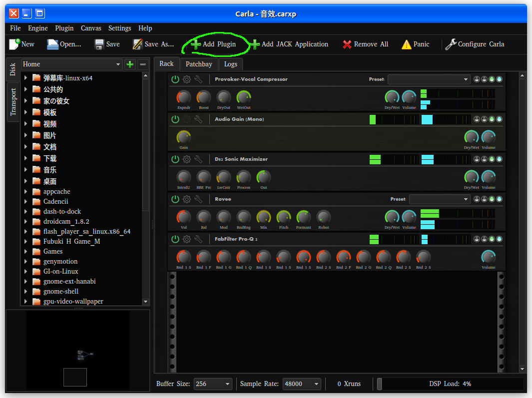
Task: Select the dash-to-dock folder
Action: (62, 211)
